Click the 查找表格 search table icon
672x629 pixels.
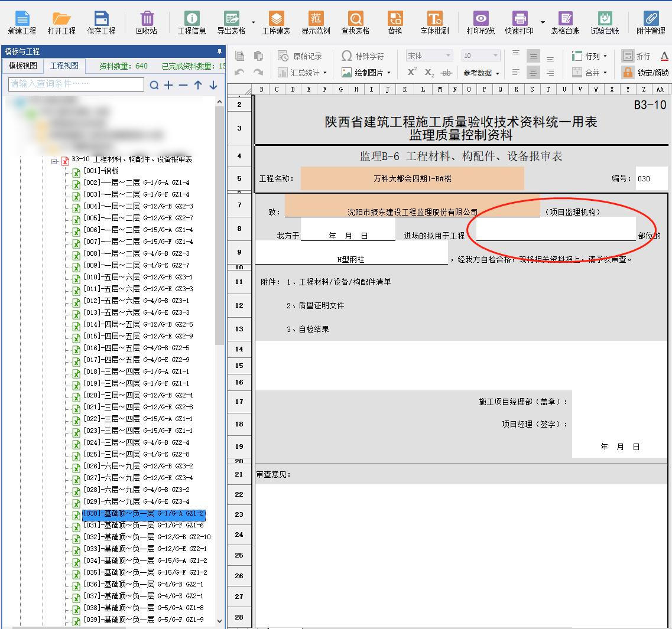click(x=355, y=22)
